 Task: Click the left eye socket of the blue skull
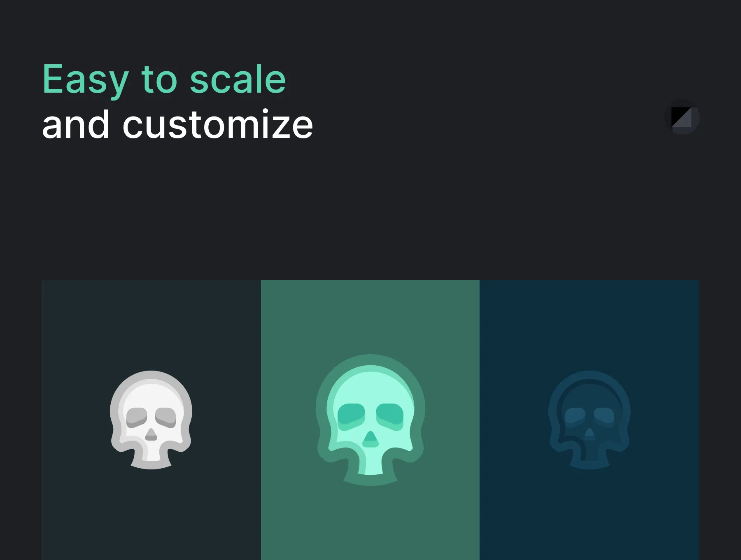click(x=575, y=417)
